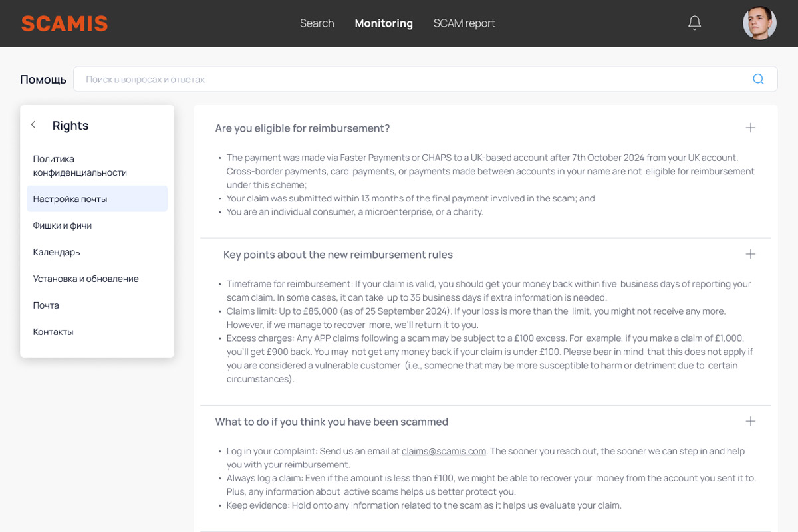
Task: Open "Почта" sidebar item
Action: click(x=46, y=305)
